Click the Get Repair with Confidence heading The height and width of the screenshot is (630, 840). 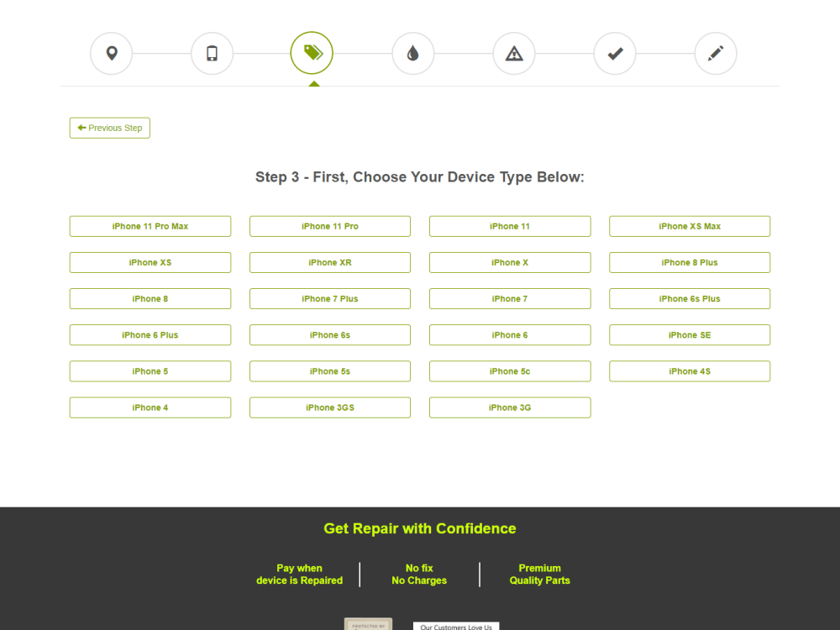pyautogui.click(x=420, y=528)
